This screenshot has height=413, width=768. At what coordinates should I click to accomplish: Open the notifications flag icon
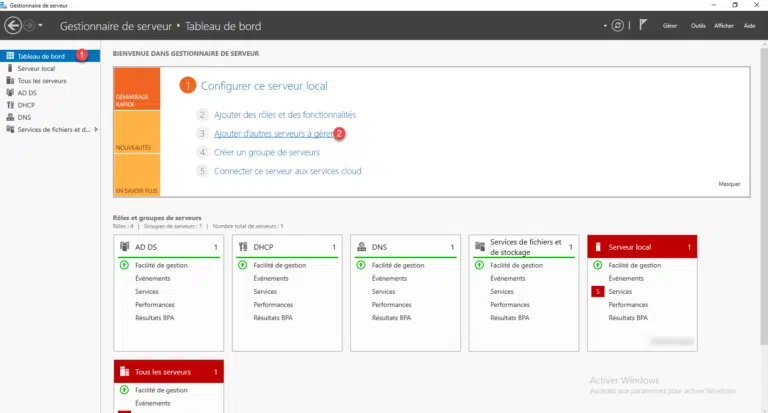pos(643,25)
